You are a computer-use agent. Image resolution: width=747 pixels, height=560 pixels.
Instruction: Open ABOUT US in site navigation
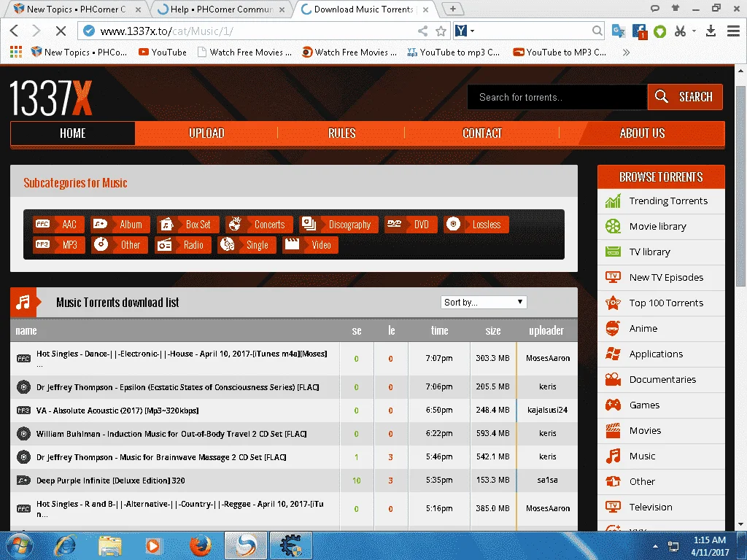tap(642, 133)
